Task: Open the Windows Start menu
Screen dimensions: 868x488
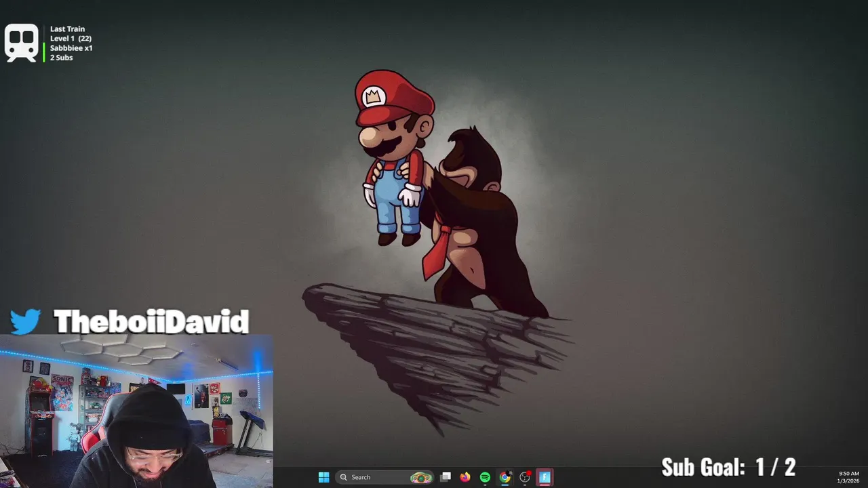Action: pyautogui.click(x=323, y=477)
